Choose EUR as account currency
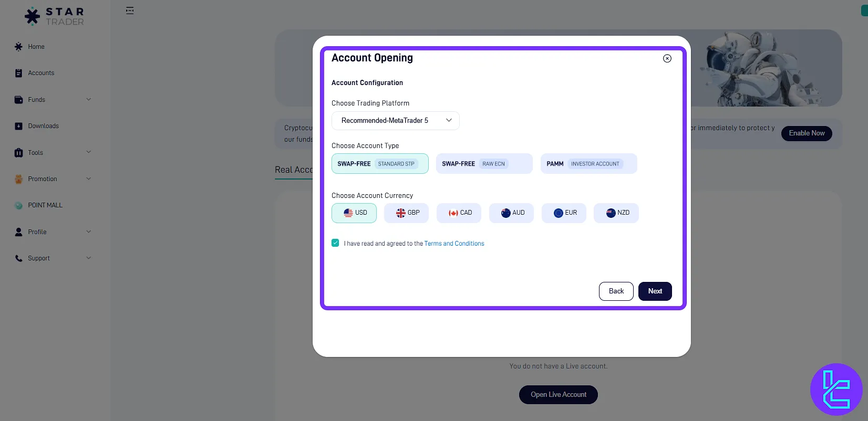Image resolution: width=868 pixels, height=421 pixels. point(564,213)
